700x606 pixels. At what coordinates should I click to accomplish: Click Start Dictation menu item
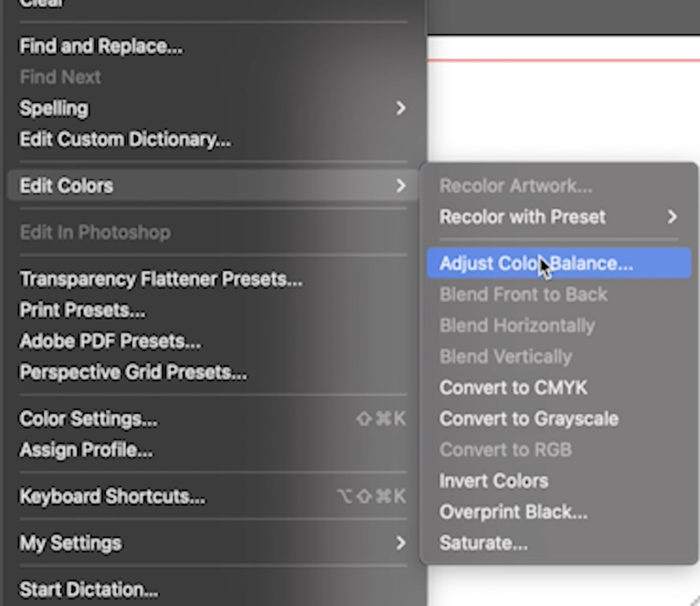[88, 590]
